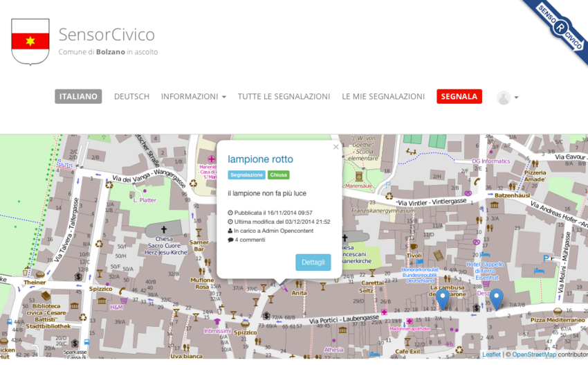Click the Pizza Mediterraneo burger icon
Image resolution: width=588 pixels, height=365 pixels.
(558, 311)
